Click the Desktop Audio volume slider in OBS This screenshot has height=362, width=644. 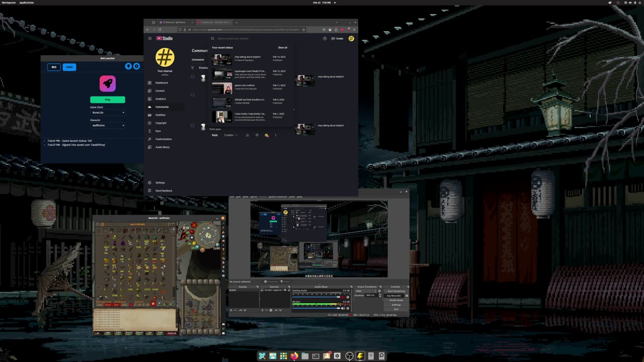[316, 297]
